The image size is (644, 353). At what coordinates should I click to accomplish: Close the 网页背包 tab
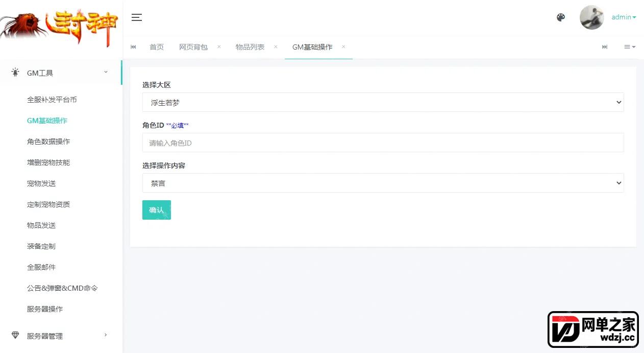219,46
